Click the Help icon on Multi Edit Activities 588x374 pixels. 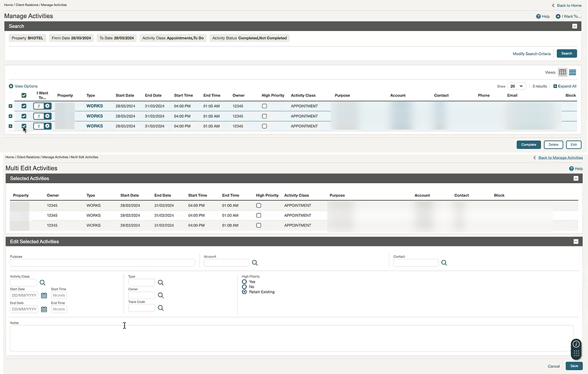point(571,168)
